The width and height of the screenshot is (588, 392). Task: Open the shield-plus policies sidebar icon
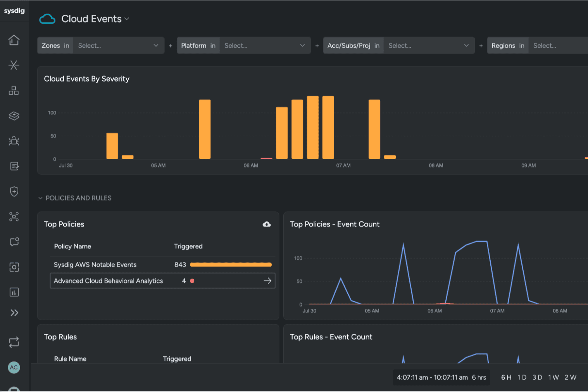14,191
